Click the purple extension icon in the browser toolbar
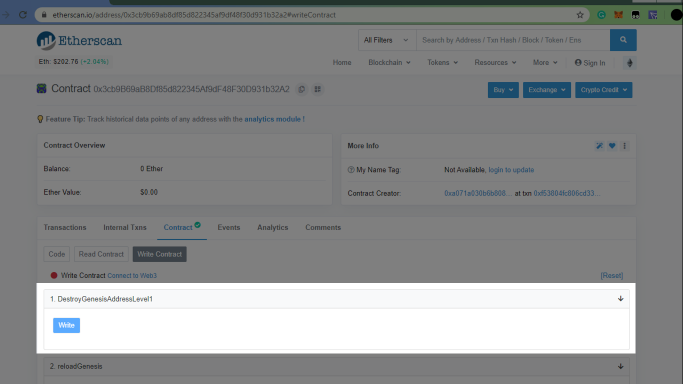Screen dimensions: 683x384 pyautogui.click(x=653, y=15)
